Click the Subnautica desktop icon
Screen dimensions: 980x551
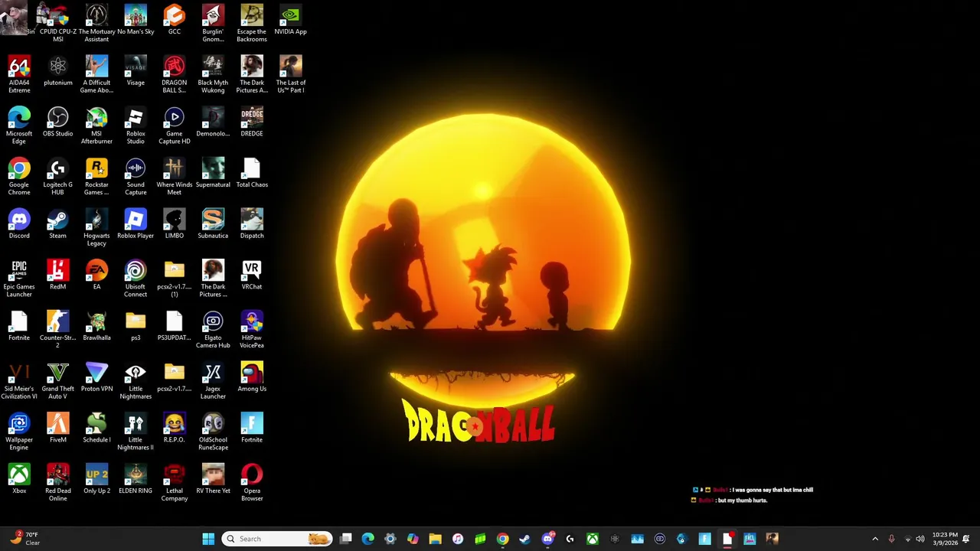tap(213, 224)
